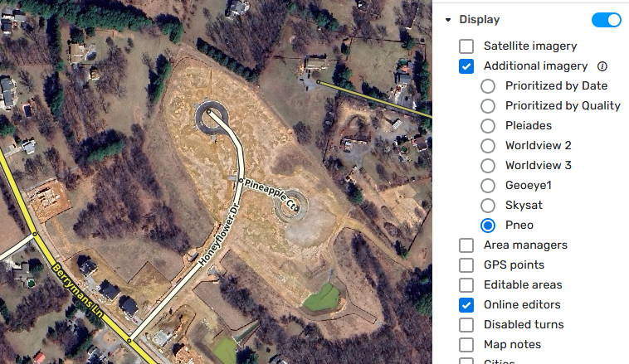The height and width of the screenshot is (364, 629).
Task: Uncheck the Additional imagery checkbox
Action: click(x=466, y=66)
